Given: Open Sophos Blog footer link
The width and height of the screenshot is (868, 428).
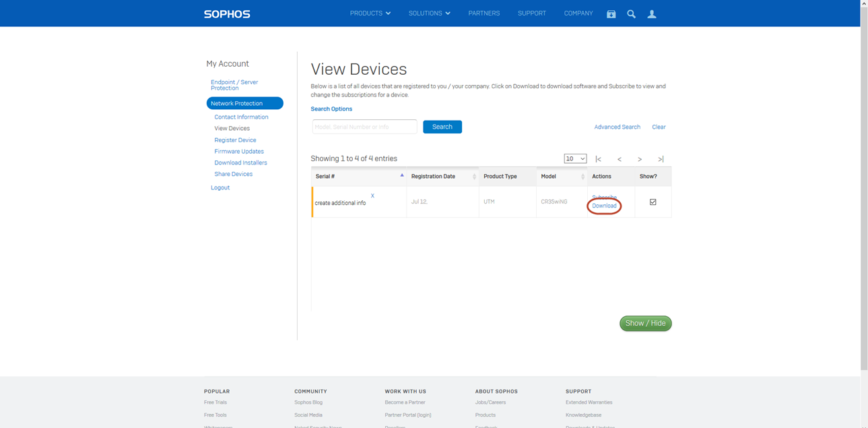Looking at the screenshot, I should (x=308, y=402).
